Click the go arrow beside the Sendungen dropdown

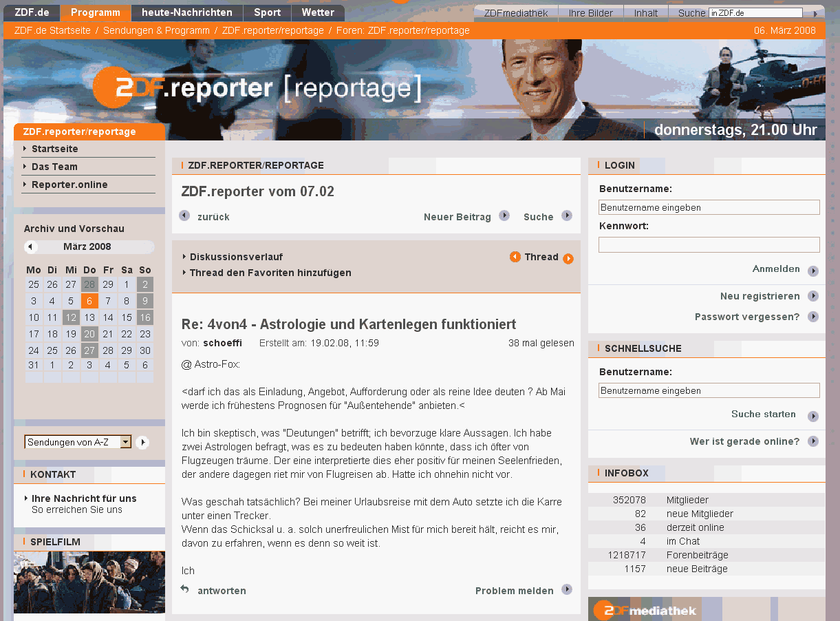[x=143, y=443]
